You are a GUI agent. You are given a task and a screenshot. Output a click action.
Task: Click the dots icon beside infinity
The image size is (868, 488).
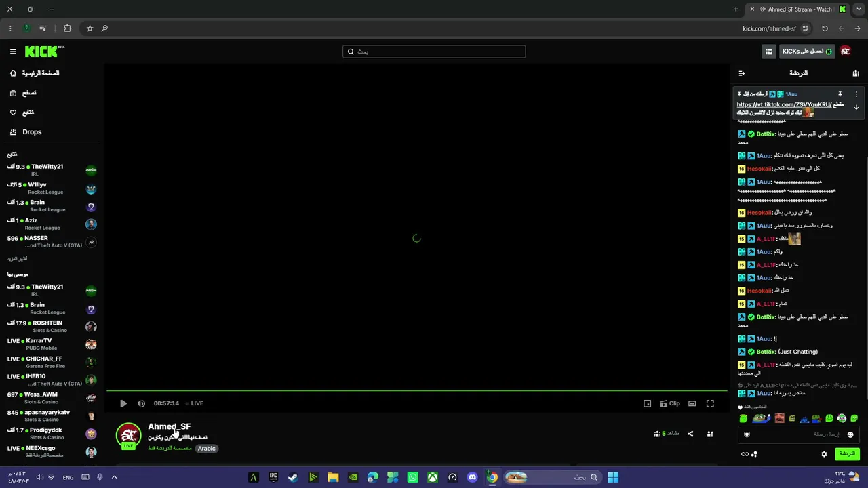[754, 454]
